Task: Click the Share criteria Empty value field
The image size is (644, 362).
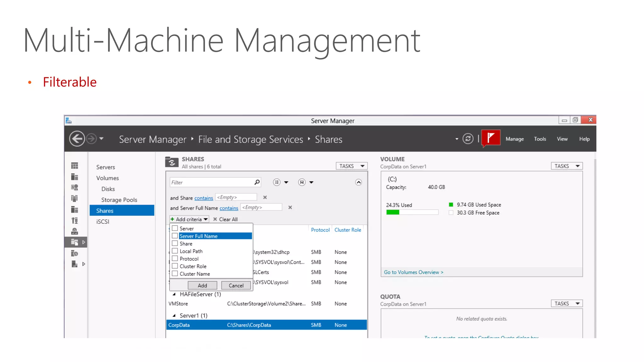Action: (x=236, y=197)
